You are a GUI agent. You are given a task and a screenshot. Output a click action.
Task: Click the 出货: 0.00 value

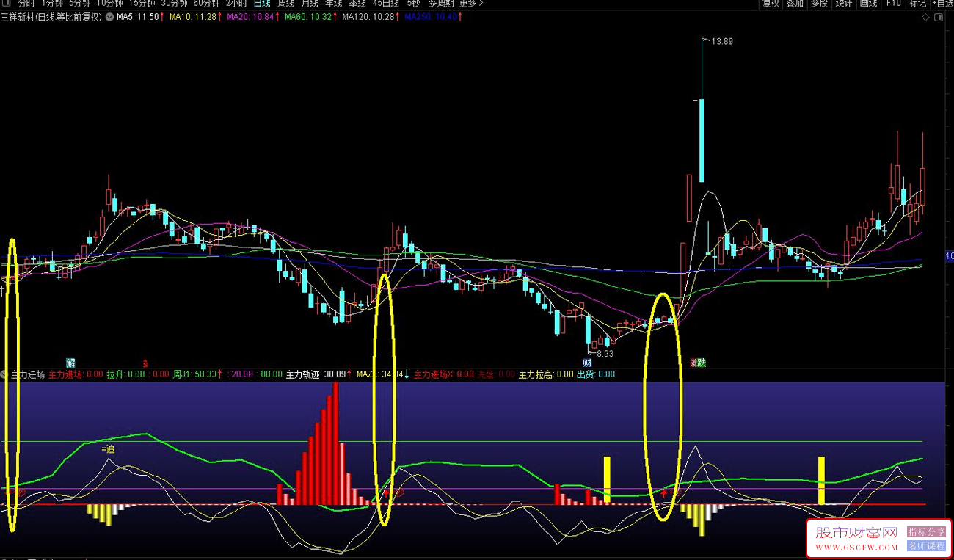click(x=596, y=374)
